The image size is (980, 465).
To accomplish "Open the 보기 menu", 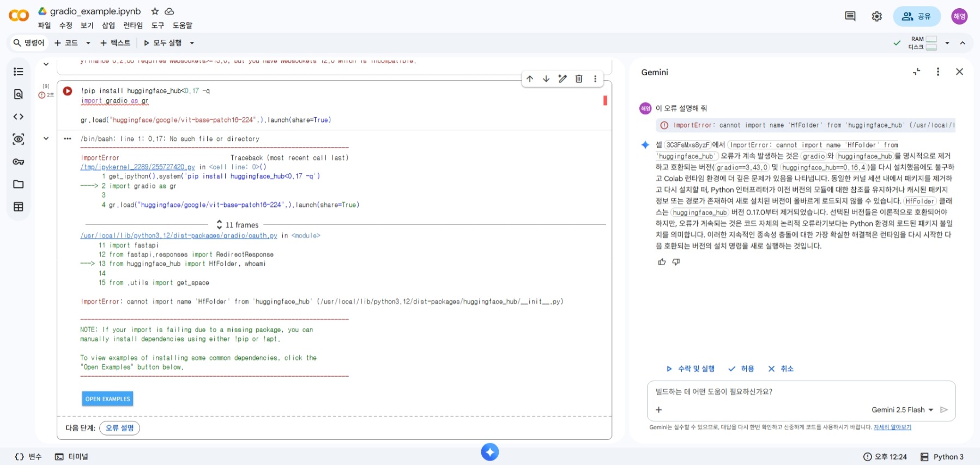I will (87, 26).
